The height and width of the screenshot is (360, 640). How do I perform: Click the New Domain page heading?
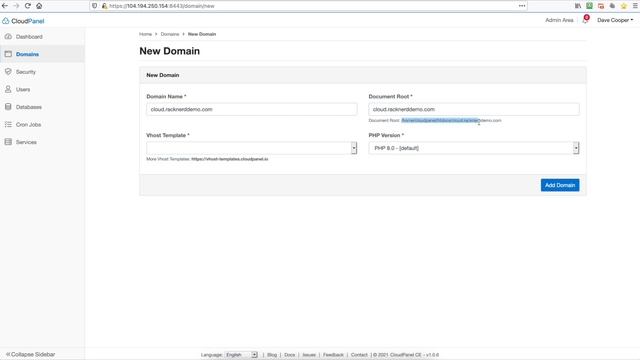(169, 51)
